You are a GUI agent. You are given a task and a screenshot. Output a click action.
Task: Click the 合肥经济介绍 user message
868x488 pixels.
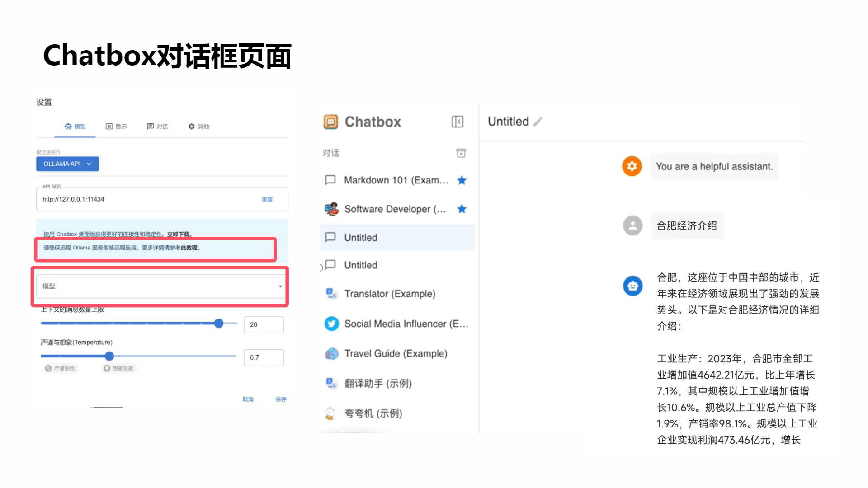[687, 225]
